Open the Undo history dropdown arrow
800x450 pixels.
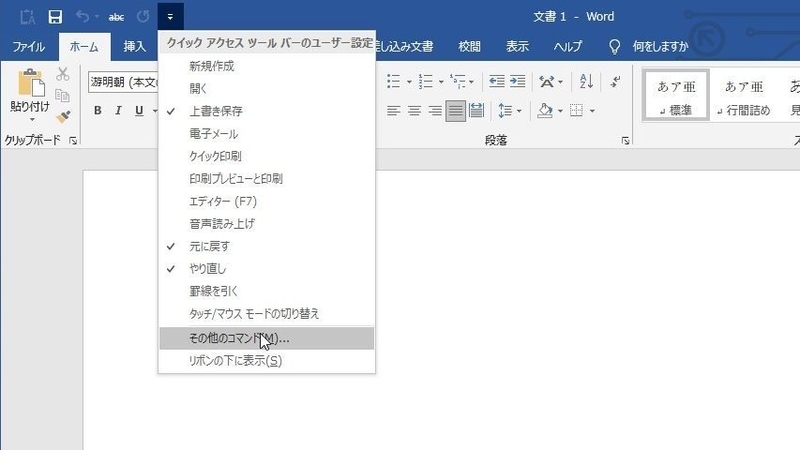coord(97,17)
